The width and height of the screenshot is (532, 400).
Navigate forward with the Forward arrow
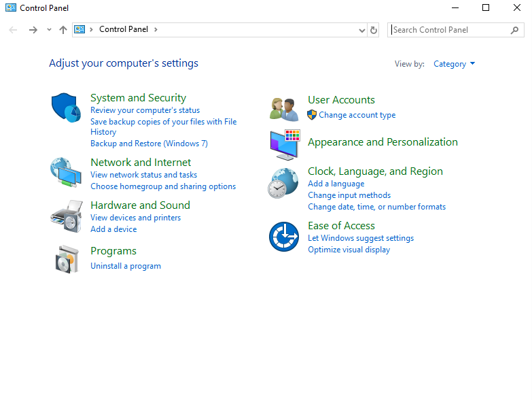point(33,30)
